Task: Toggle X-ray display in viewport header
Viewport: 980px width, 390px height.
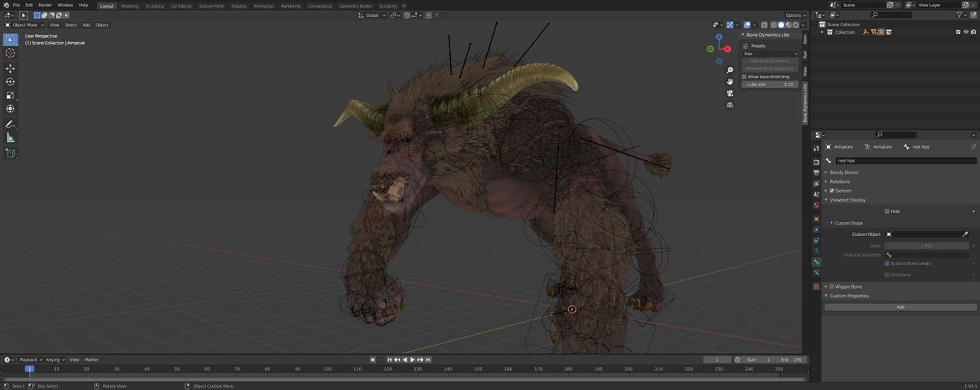Action: coord(764,25)
